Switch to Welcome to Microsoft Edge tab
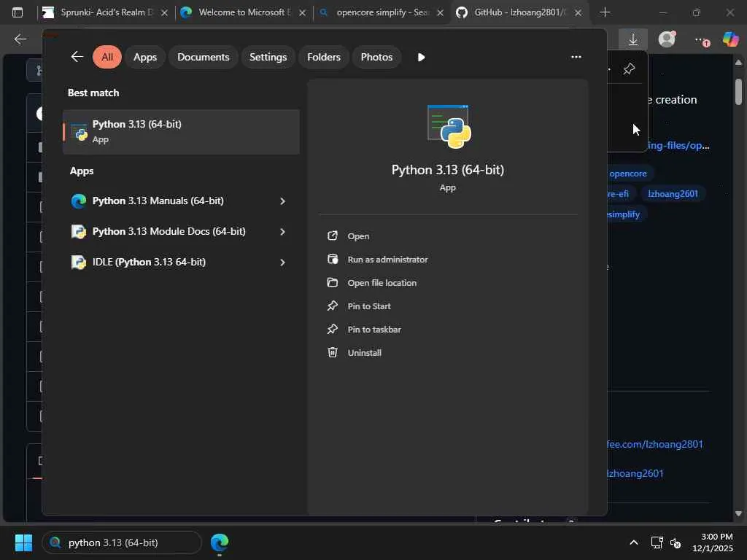The image size is (747, 560). pos(243,12)
